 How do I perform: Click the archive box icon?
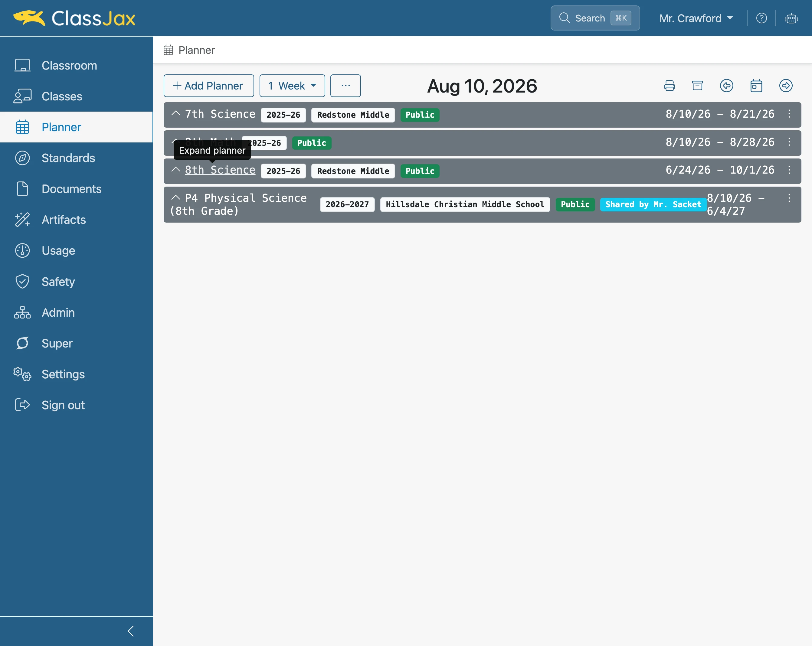(697, 86)
